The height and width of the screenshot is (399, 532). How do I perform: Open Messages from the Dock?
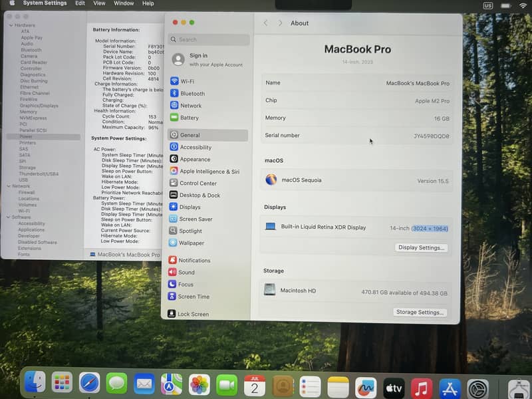click(x=117, y=384)
